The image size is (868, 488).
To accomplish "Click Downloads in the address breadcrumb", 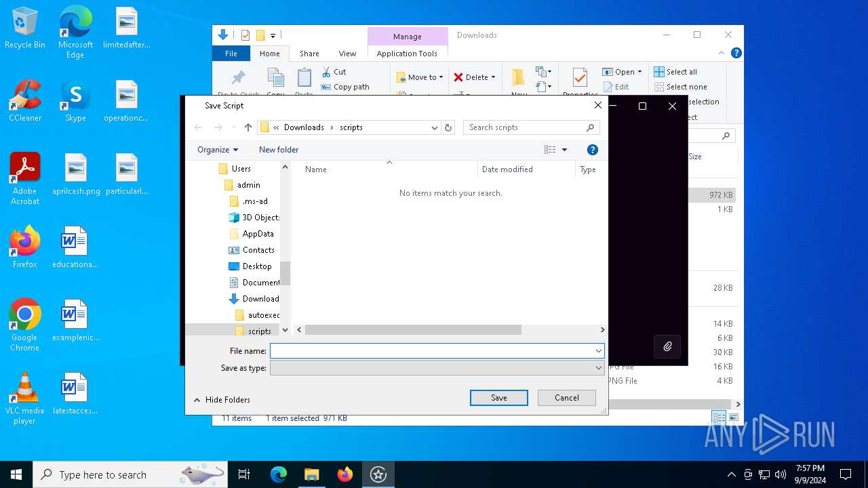I will (304, 127).
